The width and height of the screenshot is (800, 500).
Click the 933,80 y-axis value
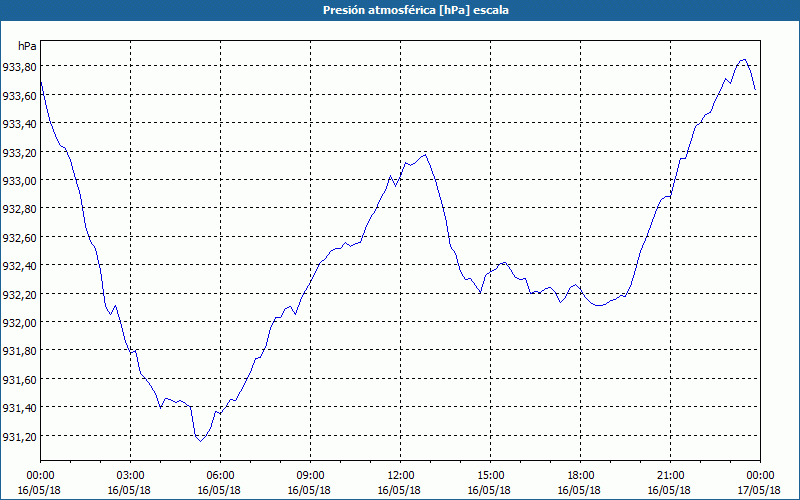[19, 66]
